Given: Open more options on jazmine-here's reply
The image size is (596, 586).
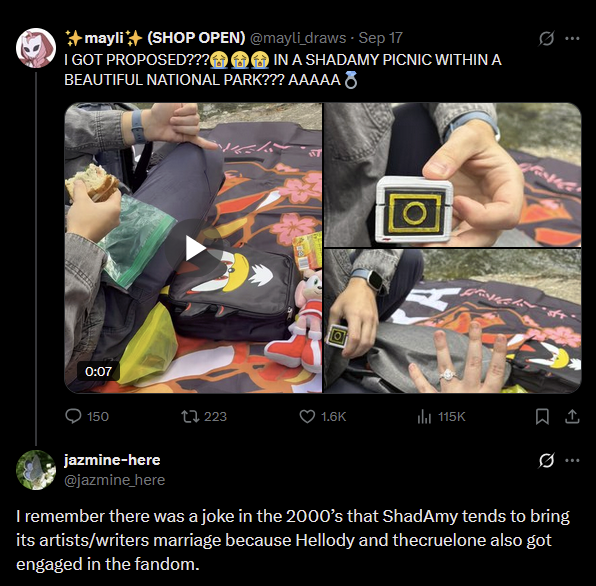Looking at the screenshot, I should pyautogui.click(x=572, y=460).
